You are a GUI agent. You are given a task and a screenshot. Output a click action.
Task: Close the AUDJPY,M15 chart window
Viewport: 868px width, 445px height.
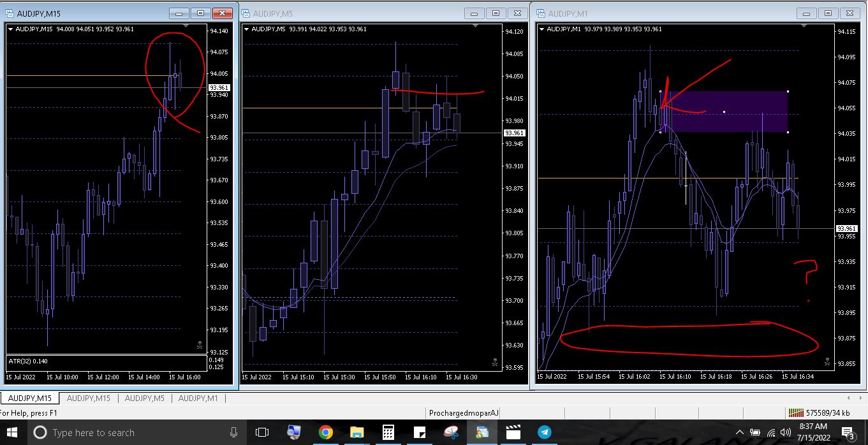[222, 13]
